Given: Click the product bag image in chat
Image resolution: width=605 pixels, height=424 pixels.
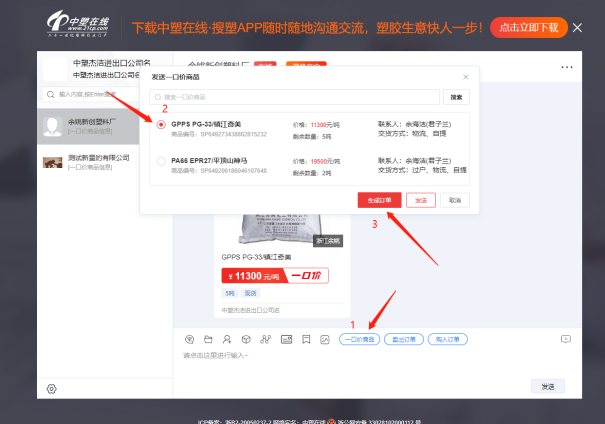Looking at the screenshot, I should pyautogui.click(x=279, y=230).
